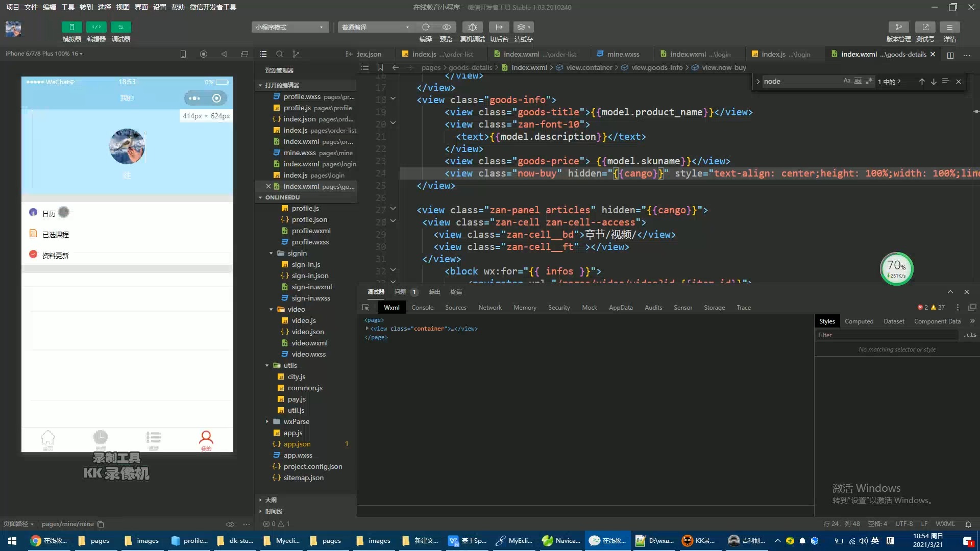Toggle Match Case (Aa) in find box
The image size is (980, 551).
click(x=847, y=81)
